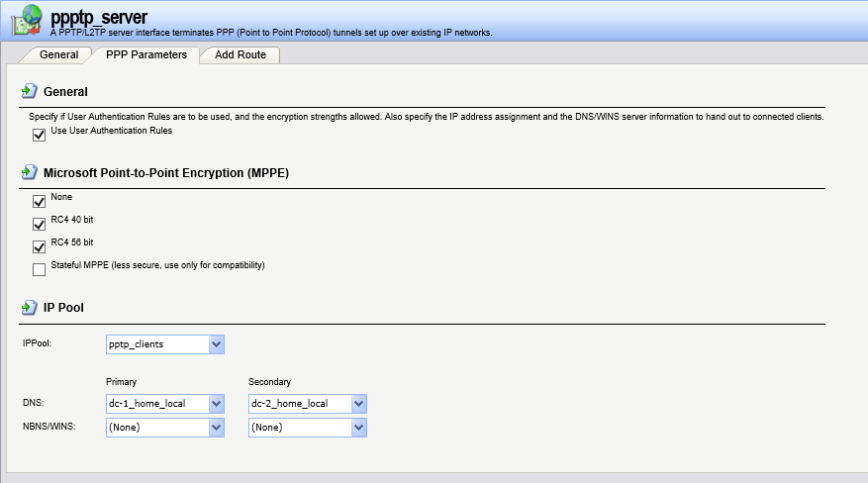Screen dimensions: 868x483
Task: Click the pppptp_server title text
Action: pos(98,16)
